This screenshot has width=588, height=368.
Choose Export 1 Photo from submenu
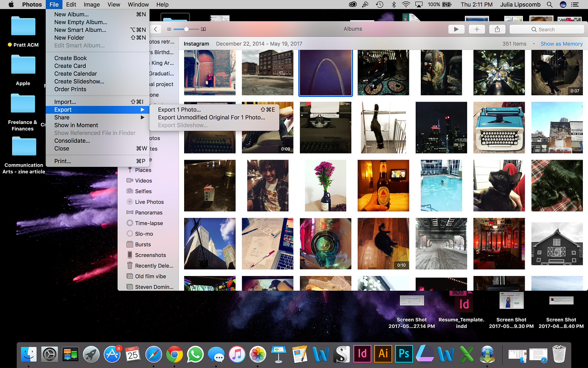click(179, 110)
